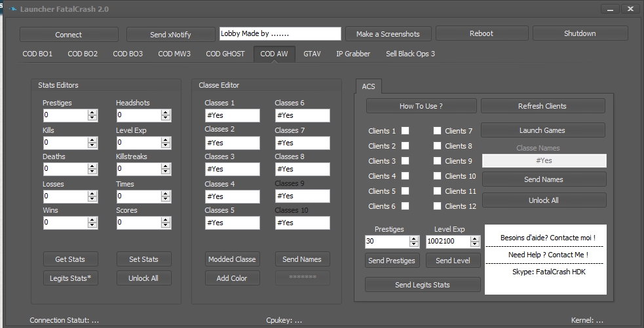The width and height of the screenshot is (644, 328).
Task: Enable the Clients 12 checkbox
Action: [437, 206]
